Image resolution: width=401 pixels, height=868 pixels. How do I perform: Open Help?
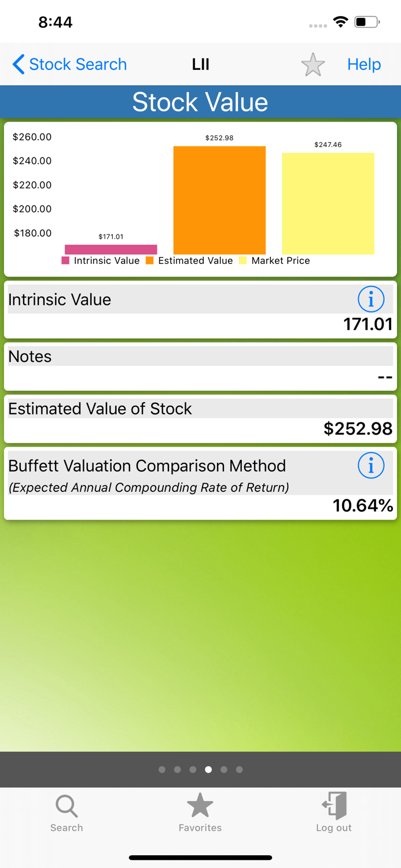click(363, 64)
